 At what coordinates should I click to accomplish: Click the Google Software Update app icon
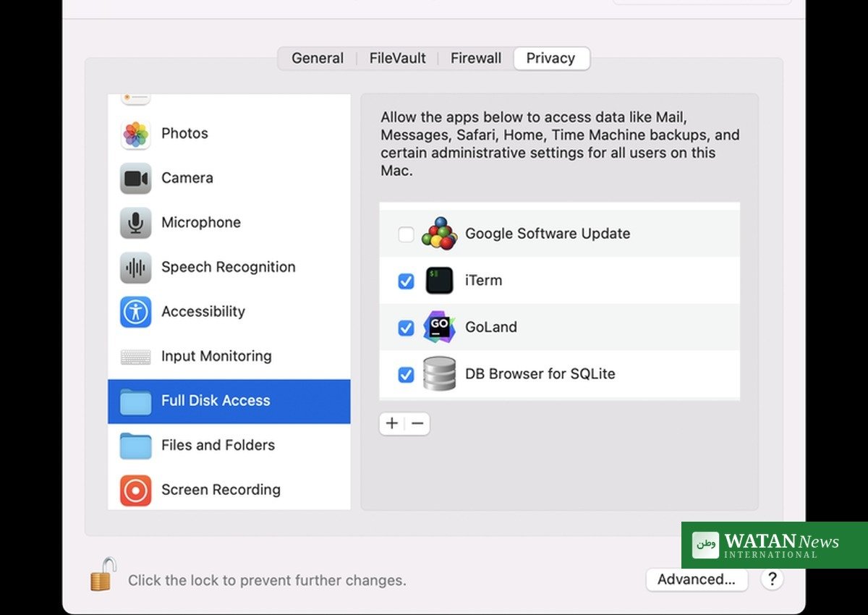(440, 234)
